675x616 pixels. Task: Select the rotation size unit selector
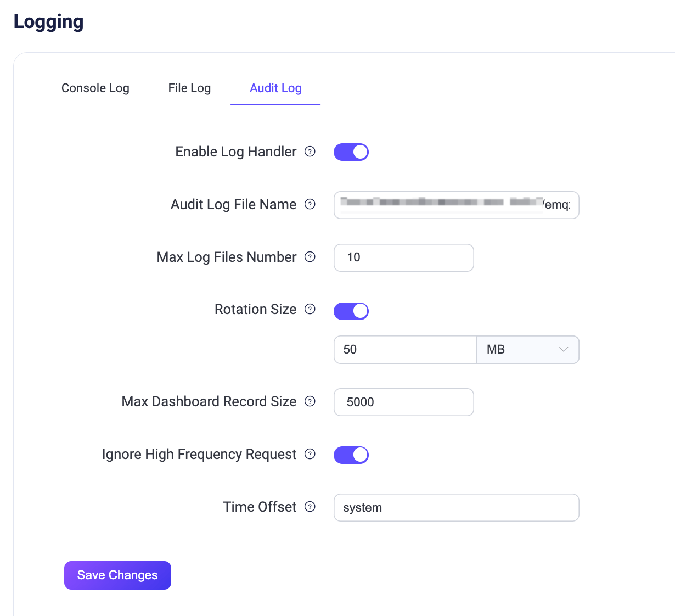point(527,349)
